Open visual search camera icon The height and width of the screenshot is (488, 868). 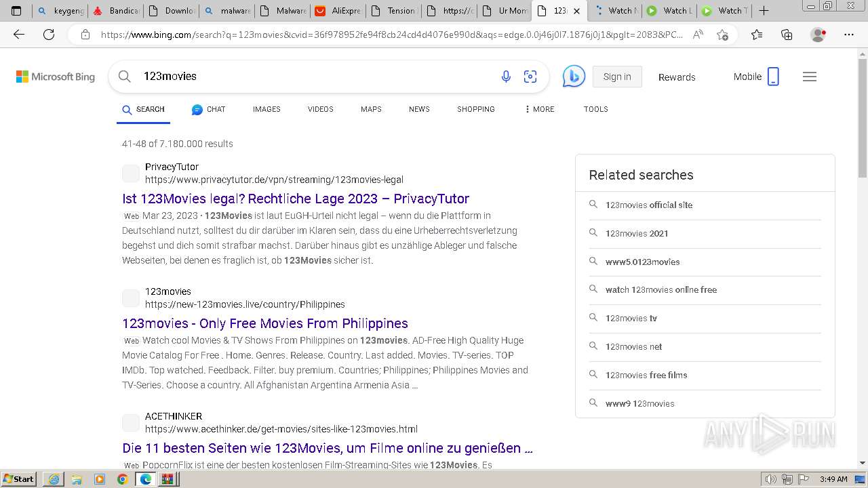530,77
